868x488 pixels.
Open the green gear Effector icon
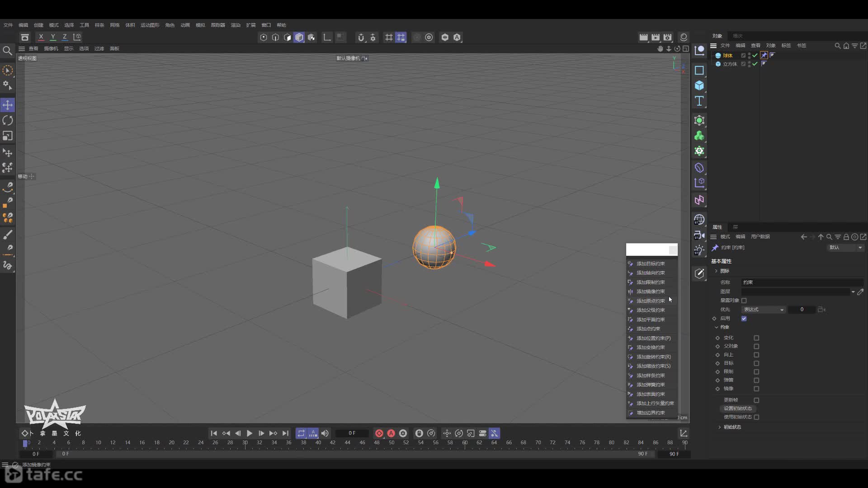699,151
